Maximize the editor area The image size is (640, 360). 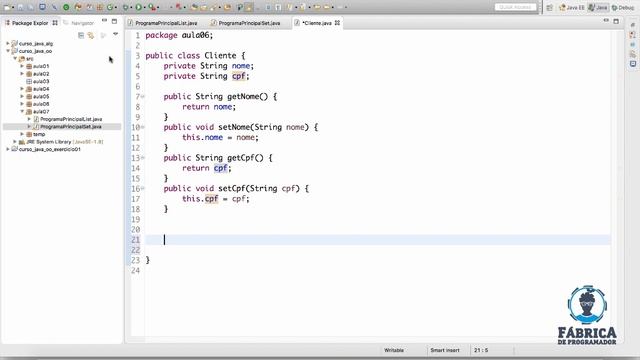click(616, 21)
